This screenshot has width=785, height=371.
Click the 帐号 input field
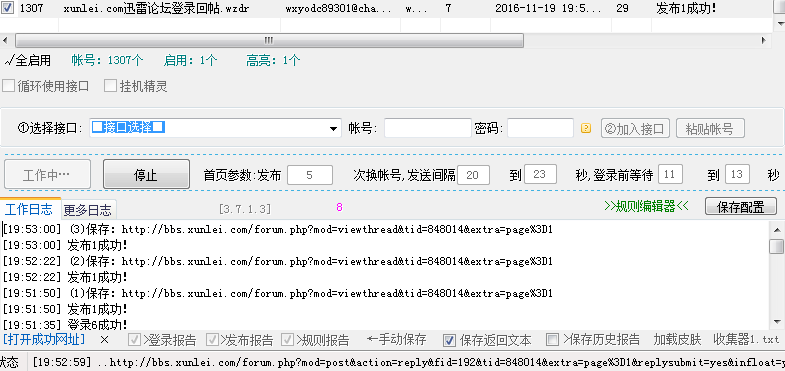tap(428, 128)
